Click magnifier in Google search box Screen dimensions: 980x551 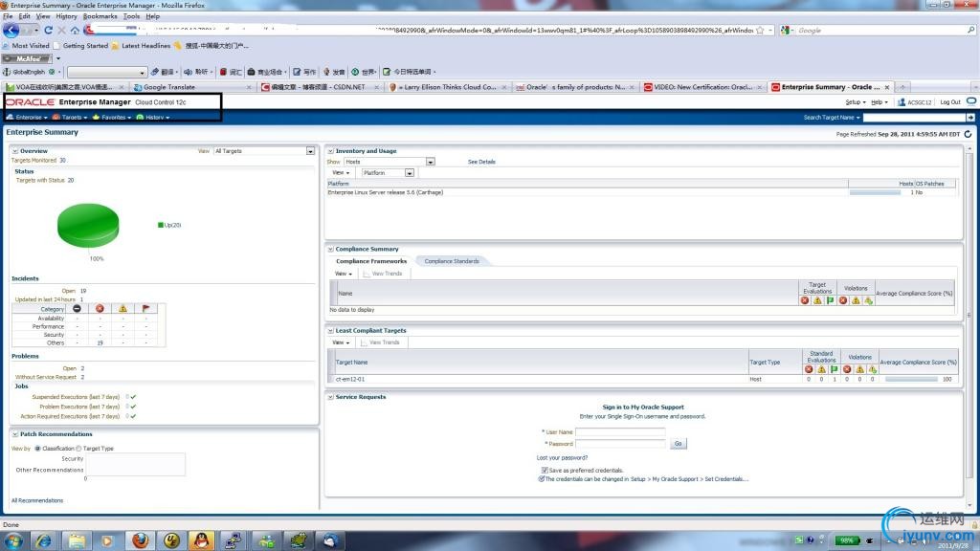pyautogui.click(x=970, y=30)
